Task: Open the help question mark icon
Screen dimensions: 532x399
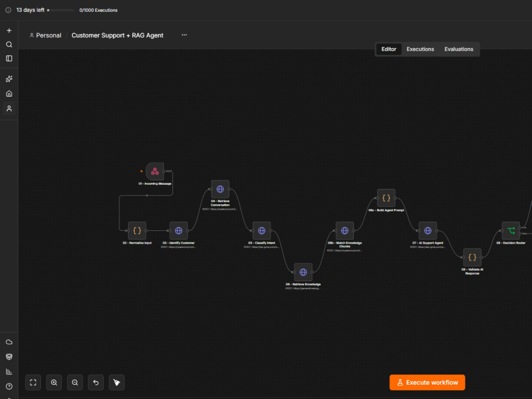Action: tap(9, 386)
